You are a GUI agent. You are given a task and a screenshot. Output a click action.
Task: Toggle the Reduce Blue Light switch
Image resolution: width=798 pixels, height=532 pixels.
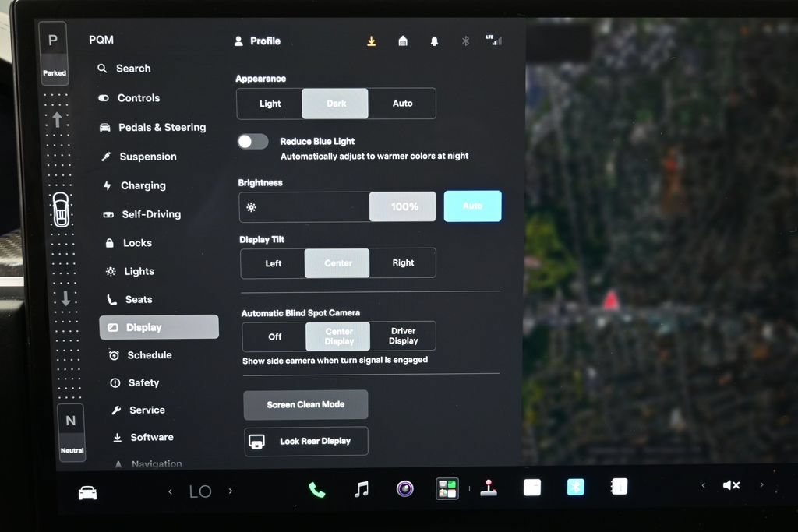(x=253, y=142)
